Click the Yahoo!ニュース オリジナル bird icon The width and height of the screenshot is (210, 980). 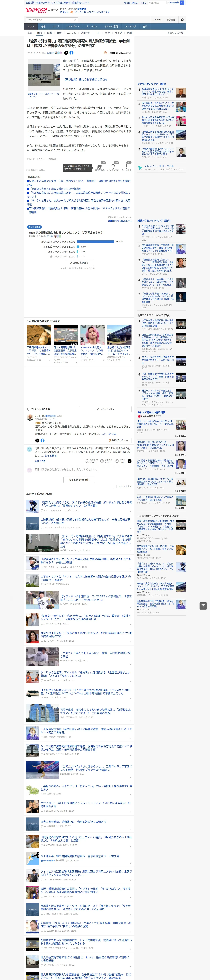click(x=140, y=167)
